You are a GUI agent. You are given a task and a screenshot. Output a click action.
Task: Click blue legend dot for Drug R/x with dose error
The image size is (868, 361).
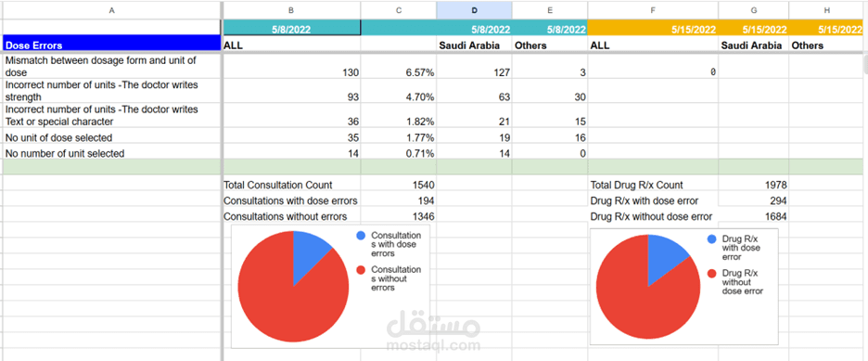(712, 239)
